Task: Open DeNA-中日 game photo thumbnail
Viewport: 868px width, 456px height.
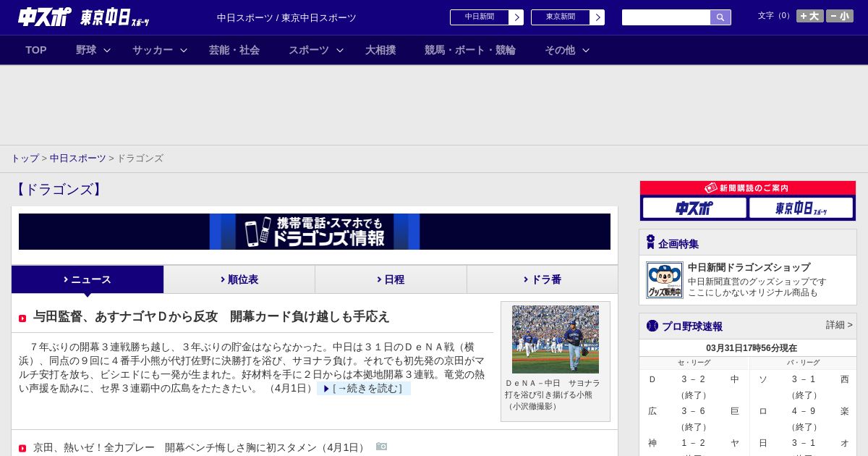Action: pyautogui.click(x=556, y=339)
